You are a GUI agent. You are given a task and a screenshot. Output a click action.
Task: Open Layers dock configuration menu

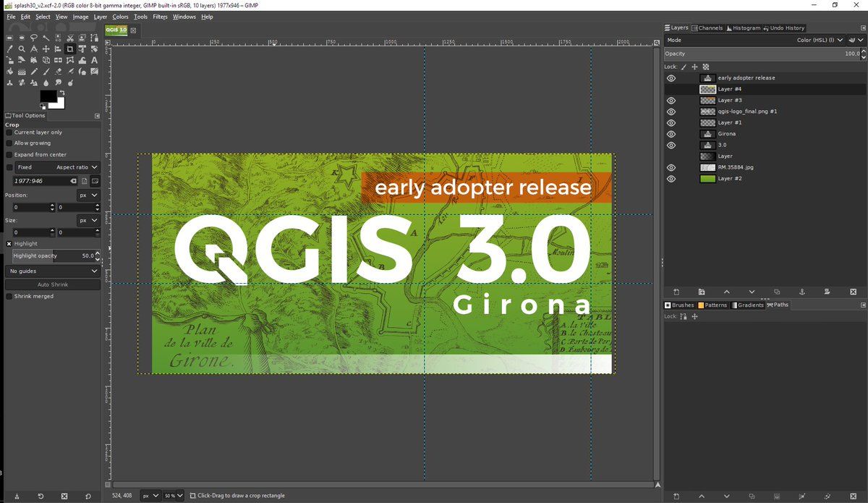[x=863, y=28]
